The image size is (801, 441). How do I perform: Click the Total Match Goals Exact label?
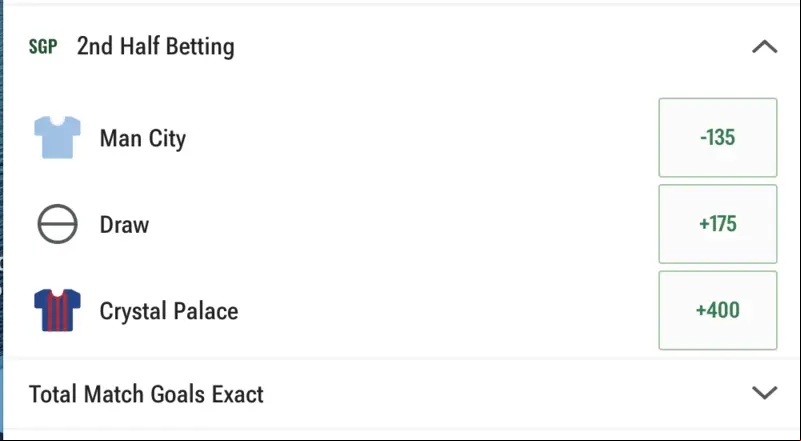146,394
